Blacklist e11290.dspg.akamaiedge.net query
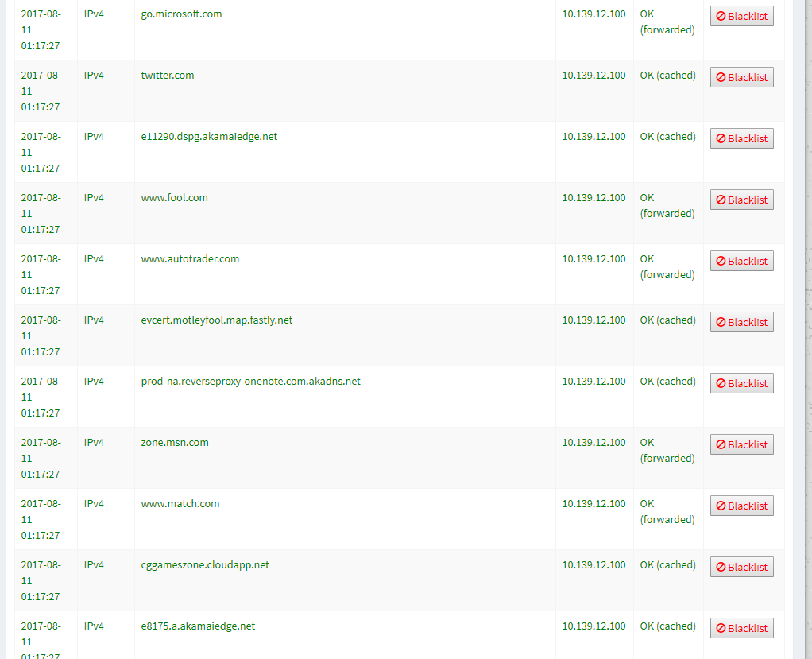Screen dimensions: 812x659 pyautogui.click(x=741, y=138)
